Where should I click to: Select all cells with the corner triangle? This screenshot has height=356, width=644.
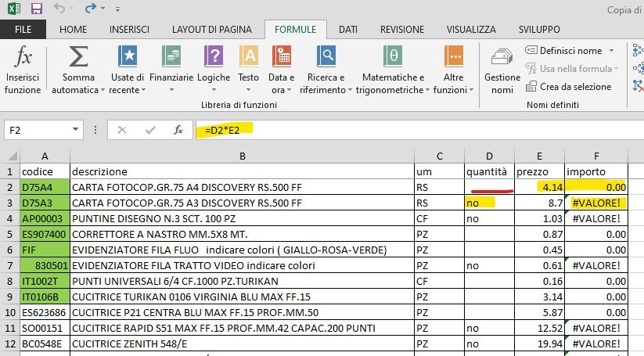(x=13, y=156)
